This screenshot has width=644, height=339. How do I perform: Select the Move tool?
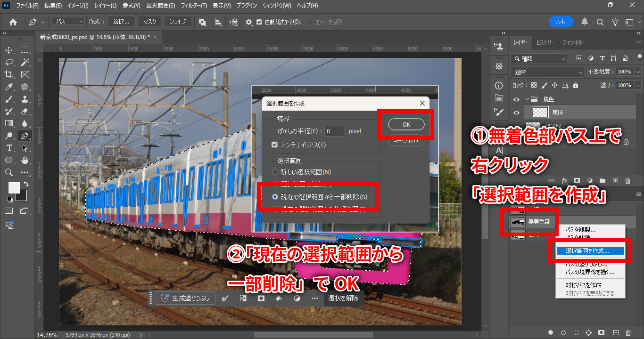9,50
